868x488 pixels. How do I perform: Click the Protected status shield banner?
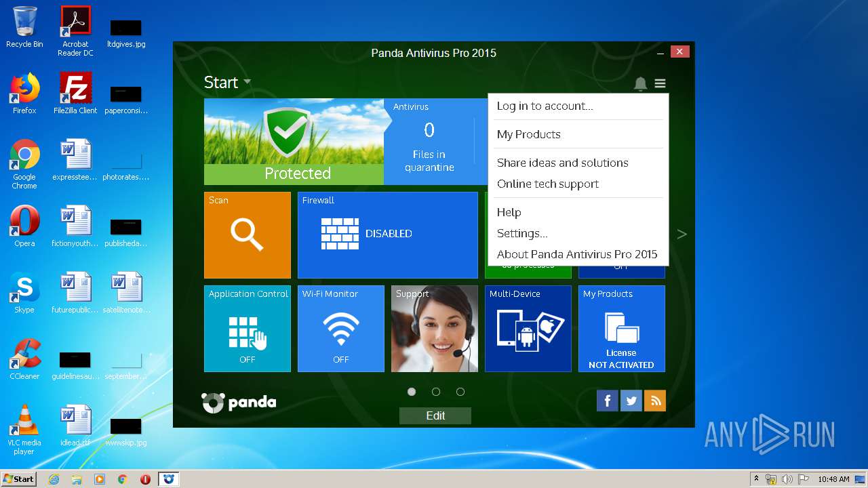(294, 142)
